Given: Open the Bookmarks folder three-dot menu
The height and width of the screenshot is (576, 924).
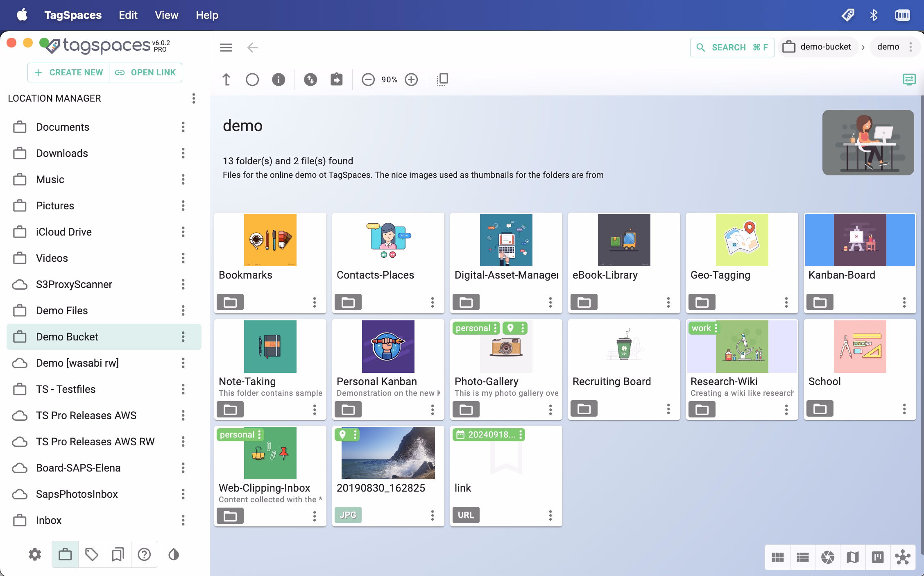Looking at the screenshot, I should (x=315, y=302).
